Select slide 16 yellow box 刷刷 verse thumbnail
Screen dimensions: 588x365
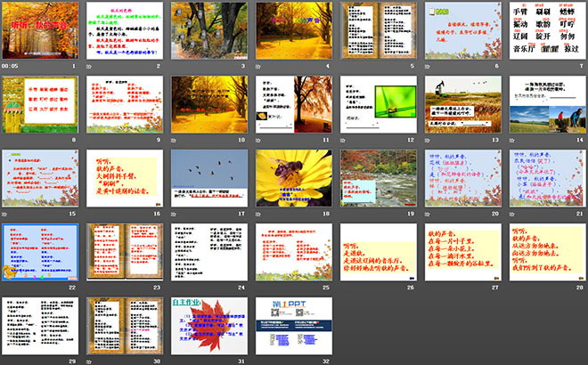click(x=125, y=178)
